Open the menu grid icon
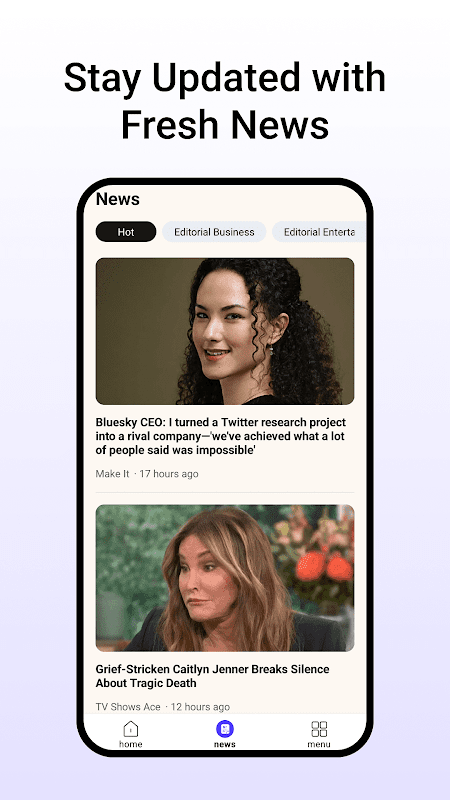 pos(319,729)
